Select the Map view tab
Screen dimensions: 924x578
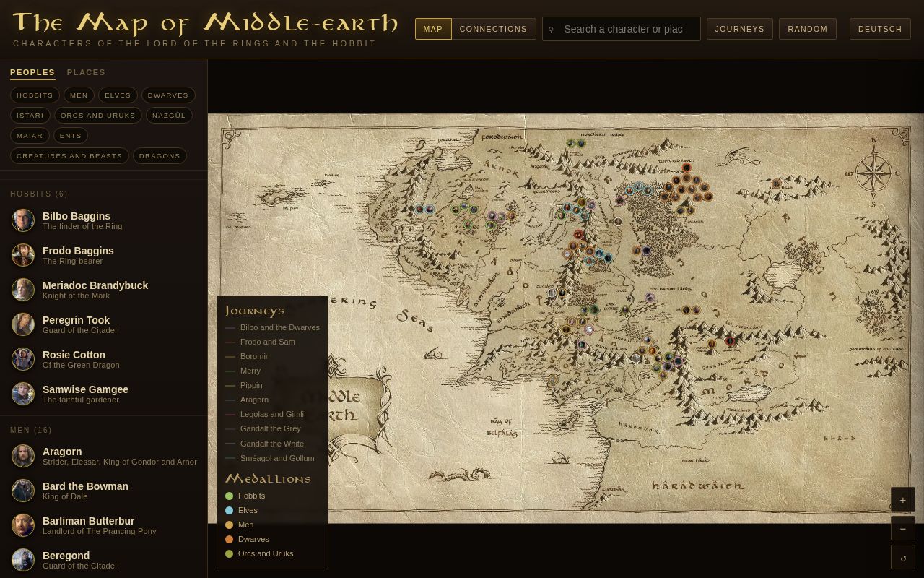pyautogui.click(x=433, y=29)
